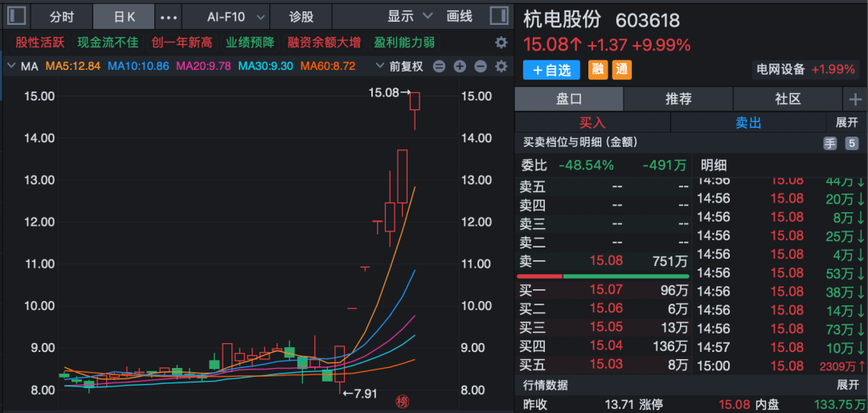Click the 榜 ranking badge on chart

click(x=402, y=402)
